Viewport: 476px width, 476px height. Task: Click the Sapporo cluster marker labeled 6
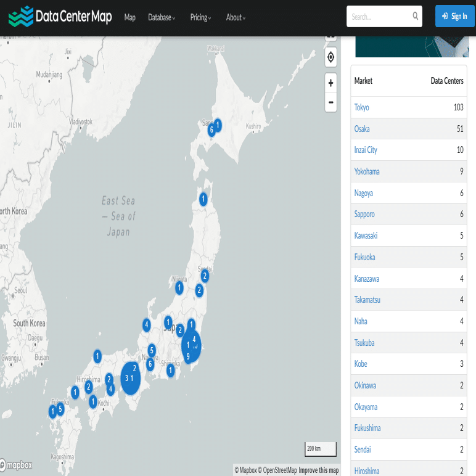click(211, 130)
